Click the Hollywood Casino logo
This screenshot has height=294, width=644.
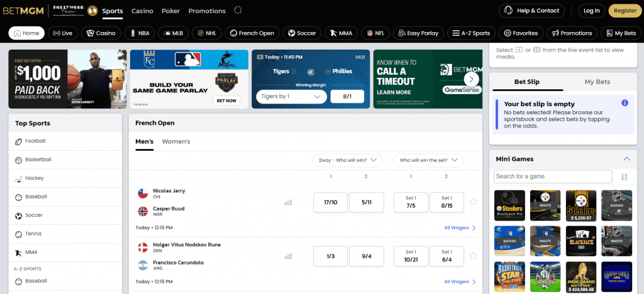(69, 11)
